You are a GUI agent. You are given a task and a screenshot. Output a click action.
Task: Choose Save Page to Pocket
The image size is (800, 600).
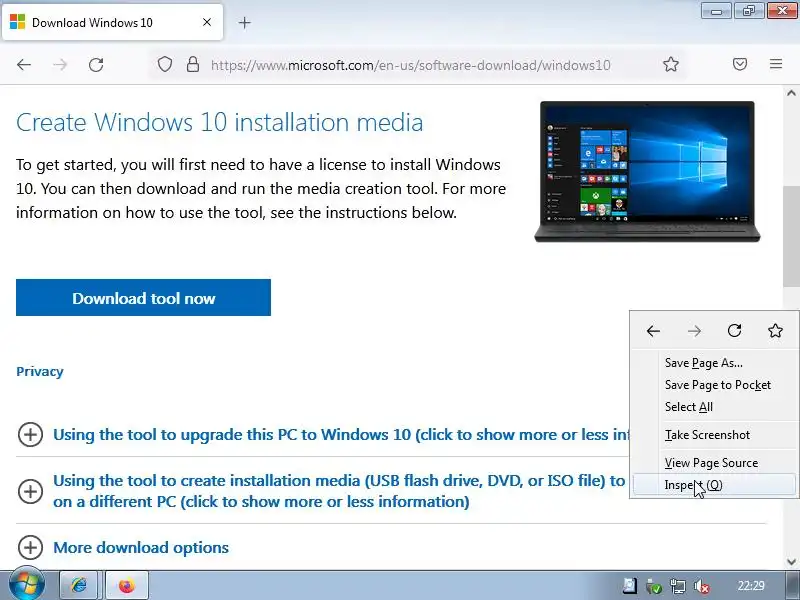click(714, 385)
